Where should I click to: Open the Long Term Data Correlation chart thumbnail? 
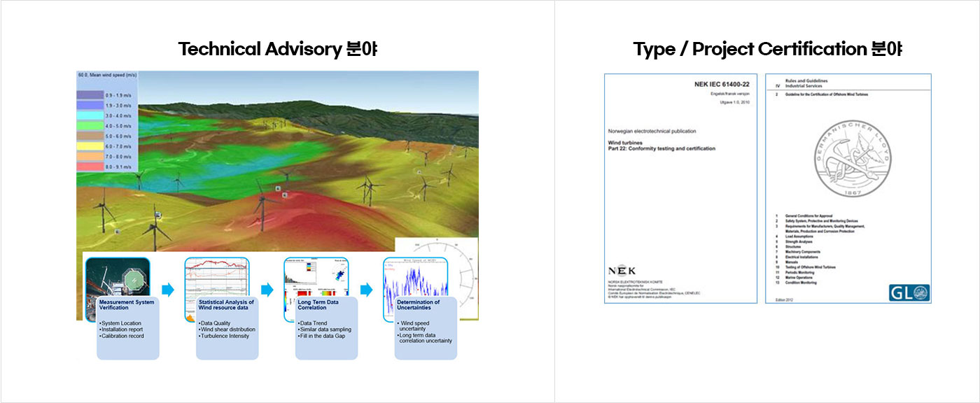pos(316,277)
